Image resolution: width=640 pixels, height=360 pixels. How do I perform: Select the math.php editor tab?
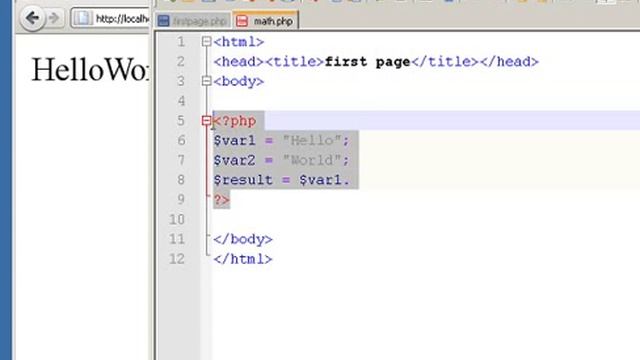(x=265, y=21)
